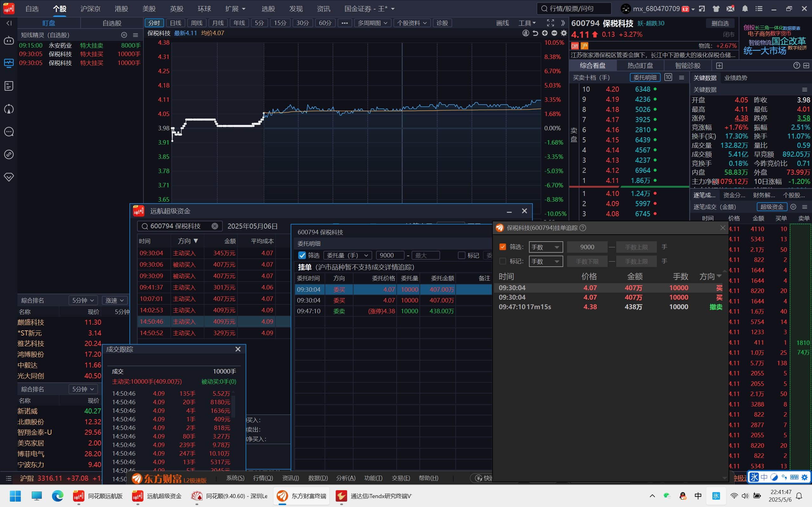Toggle the 委托明细 button in 买卖十档

(x=645, y=77)
